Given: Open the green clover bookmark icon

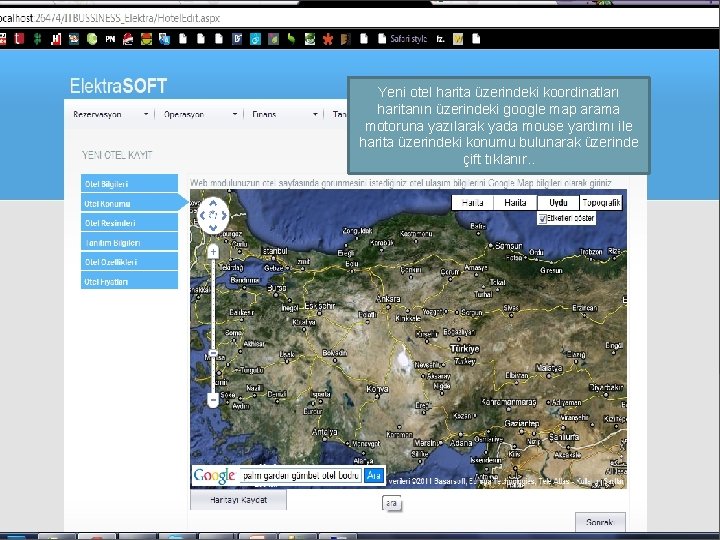Looking at the screenshot, I should [x=37, y=39].
